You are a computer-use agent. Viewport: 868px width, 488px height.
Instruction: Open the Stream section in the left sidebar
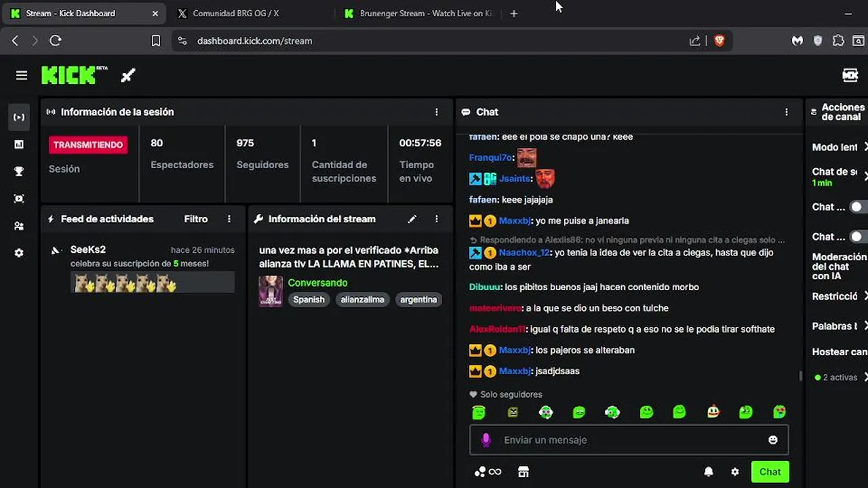tap(19, 117)
